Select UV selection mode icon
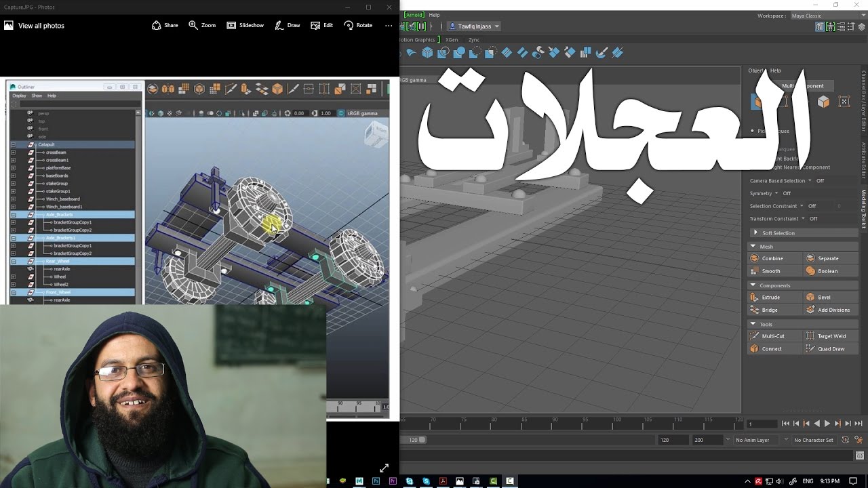 844,102
